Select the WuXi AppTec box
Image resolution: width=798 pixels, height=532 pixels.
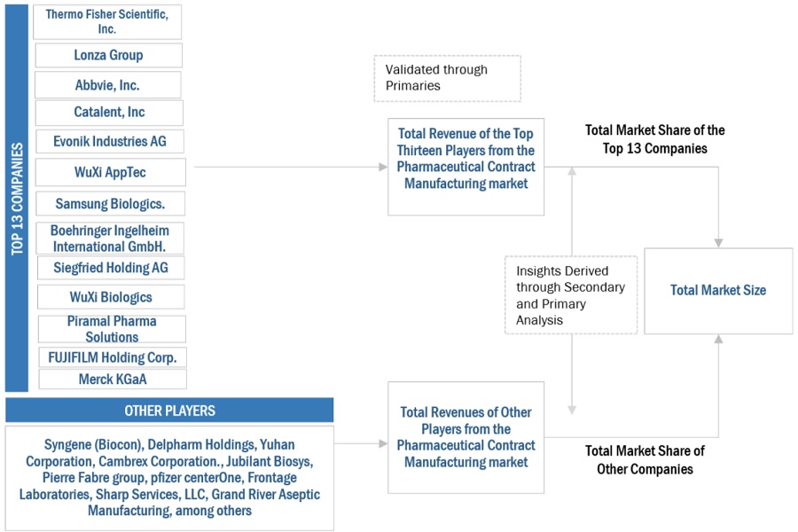pyautogui.click(x=110, y=172)
